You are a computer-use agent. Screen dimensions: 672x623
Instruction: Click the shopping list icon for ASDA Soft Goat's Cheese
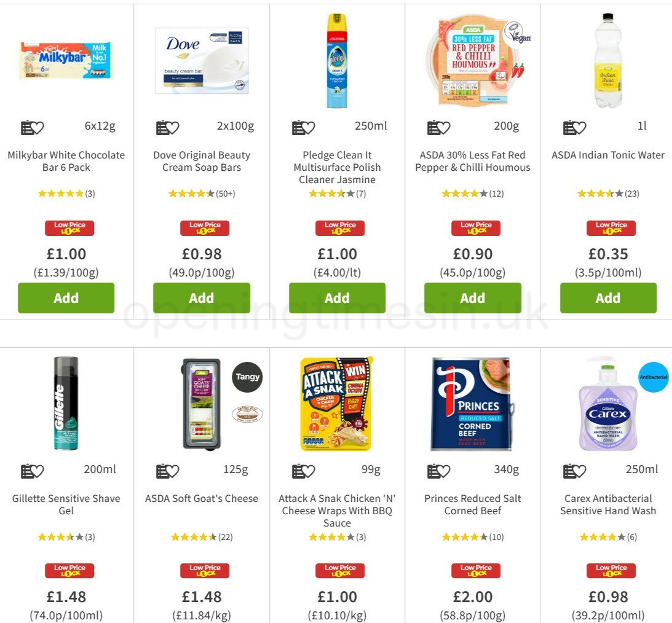(162, 470)
